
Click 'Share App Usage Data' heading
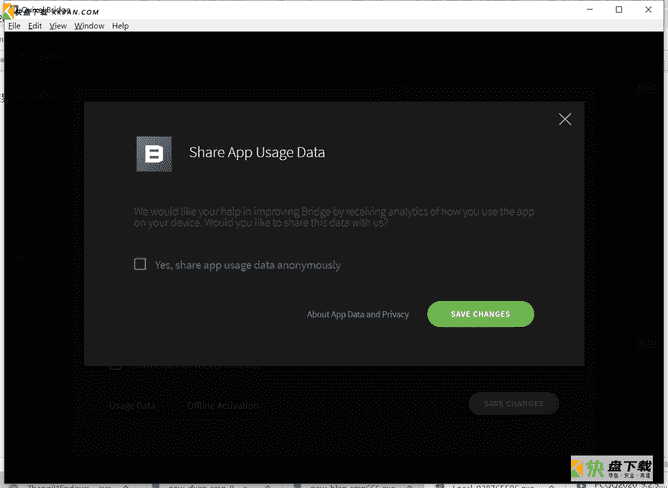click(x=257, y=153)
